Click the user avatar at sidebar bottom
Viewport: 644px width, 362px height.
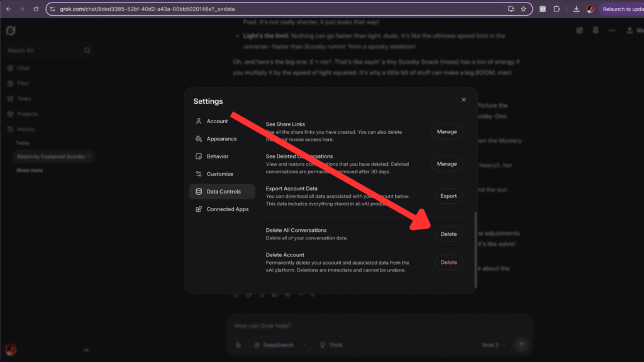(x=11, y=349)
